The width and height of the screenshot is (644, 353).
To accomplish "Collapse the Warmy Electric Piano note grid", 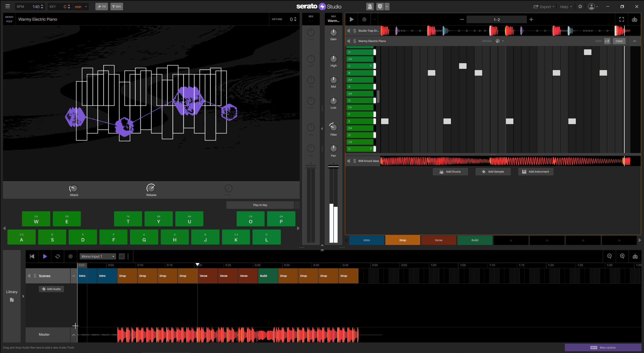I will (634, 41).
